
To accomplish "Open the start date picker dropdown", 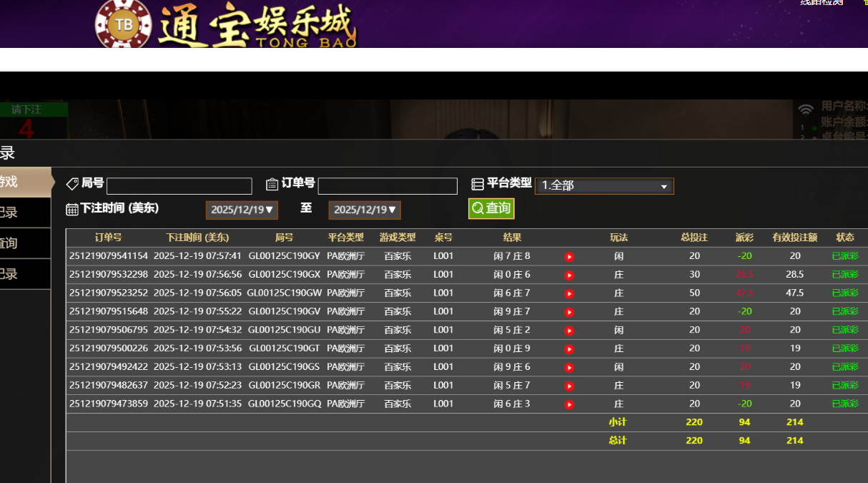I will pos(242,210).
